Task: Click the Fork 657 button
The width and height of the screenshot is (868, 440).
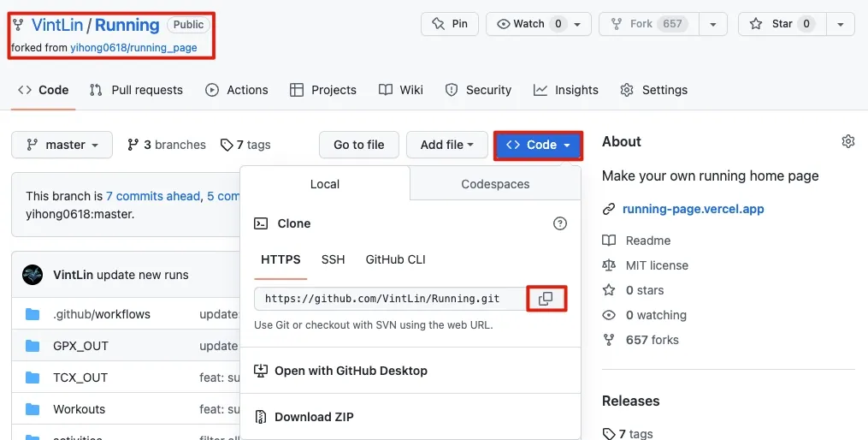Action: coord(649,24)
